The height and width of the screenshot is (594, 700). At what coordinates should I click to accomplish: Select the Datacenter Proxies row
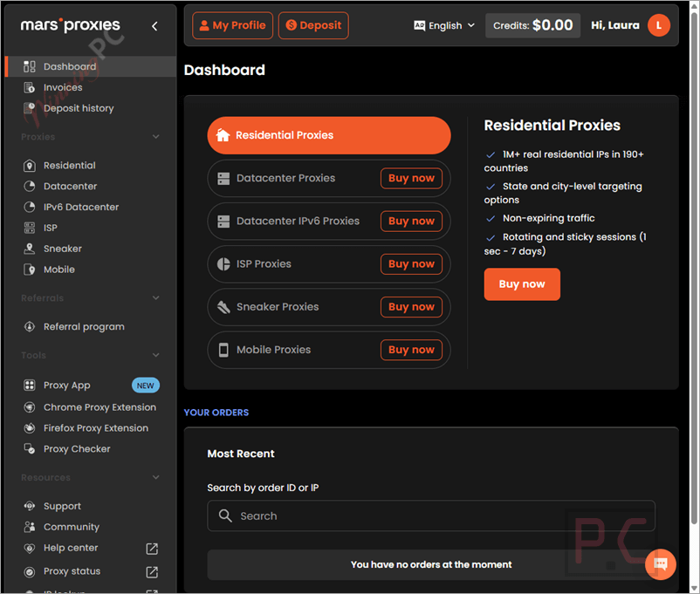[x=329, y=178]
